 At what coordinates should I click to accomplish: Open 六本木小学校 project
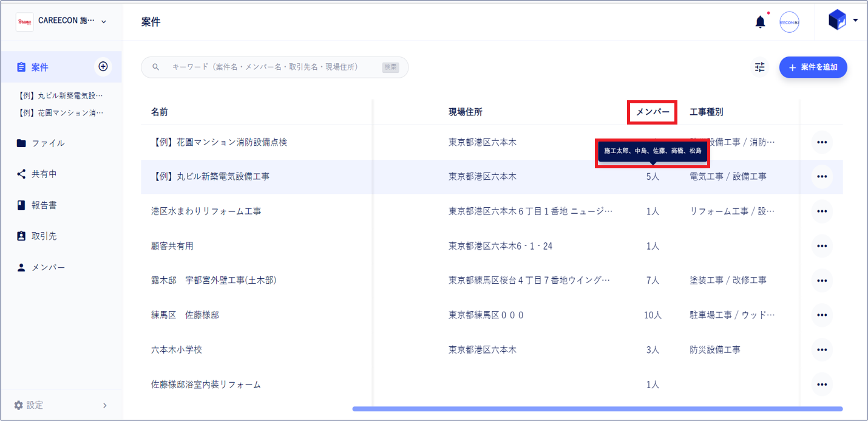click(177, 350)
